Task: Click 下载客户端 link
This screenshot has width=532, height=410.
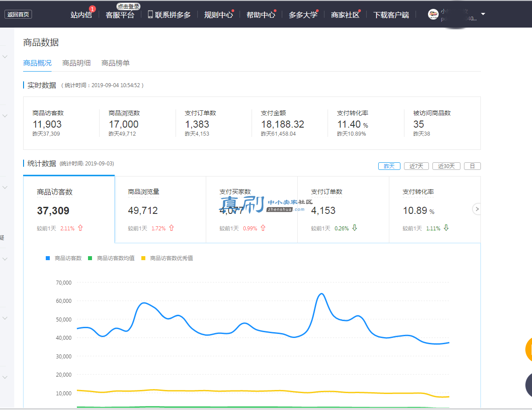Action: (391, 15)
